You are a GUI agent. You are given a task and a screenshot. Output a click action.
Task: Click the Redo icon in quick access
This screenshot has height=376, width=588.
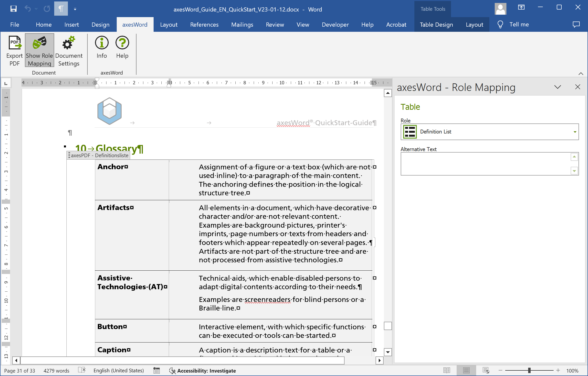pos(47,9)
